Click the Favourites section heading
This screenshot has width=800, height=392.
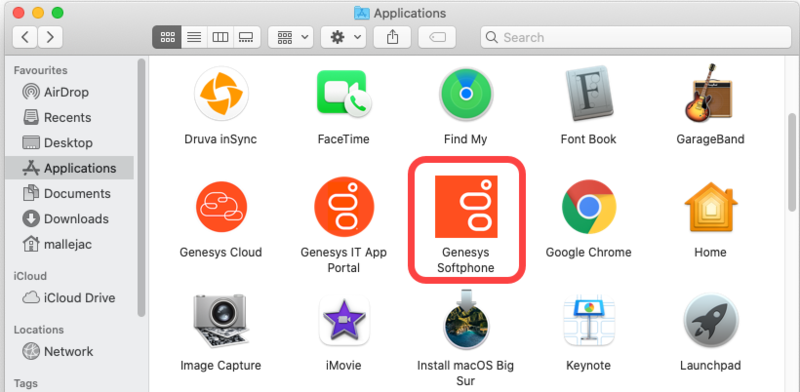click(x=40, y=70)
